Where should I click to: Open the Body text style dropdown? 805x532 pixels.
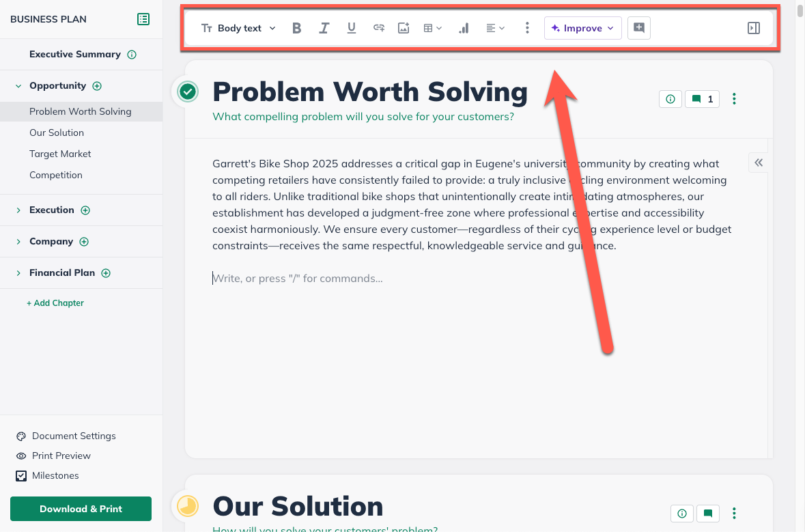tap(238, 28)
